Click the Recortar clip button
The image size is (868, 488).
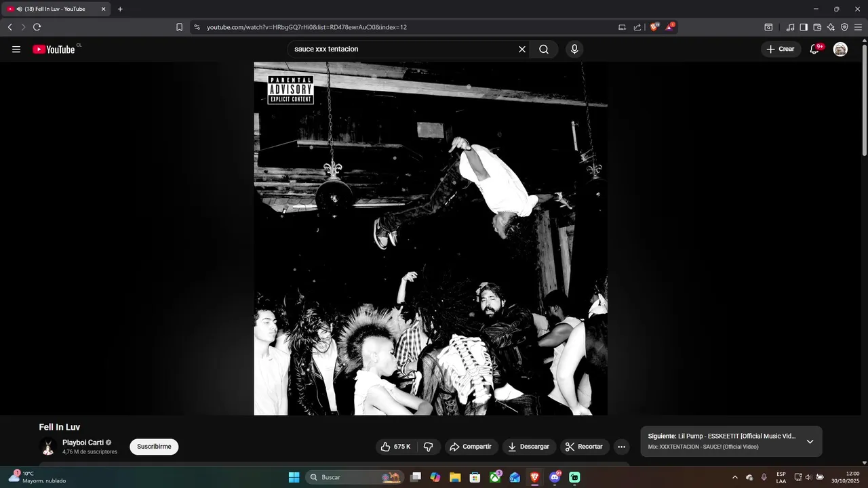[x=584, y=447]
